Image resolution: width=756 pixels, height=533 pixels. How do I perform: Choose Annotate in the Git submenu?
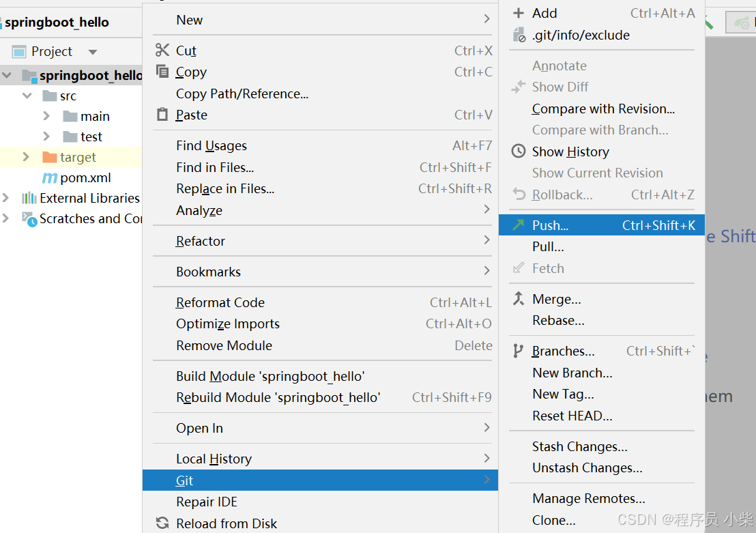tap(602, 66)
